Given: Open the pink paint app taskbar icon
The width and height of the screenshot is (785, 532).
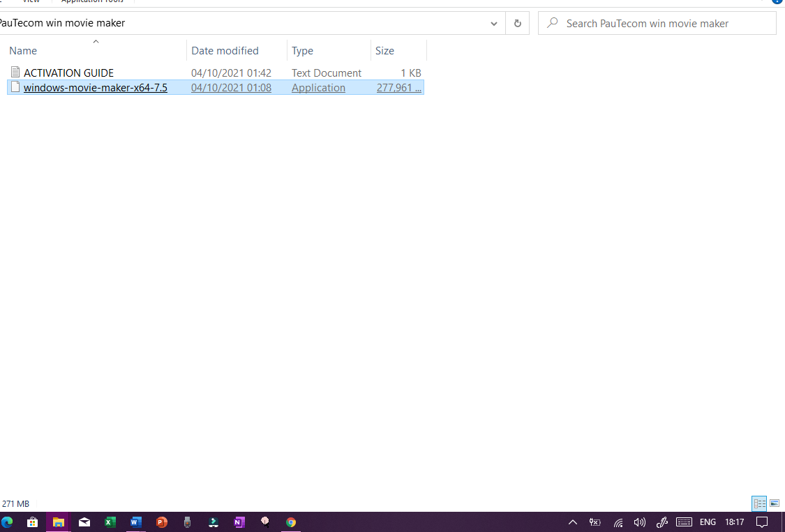Looking at the screenshot, I should pyautogui.click(x=265, y=522).
